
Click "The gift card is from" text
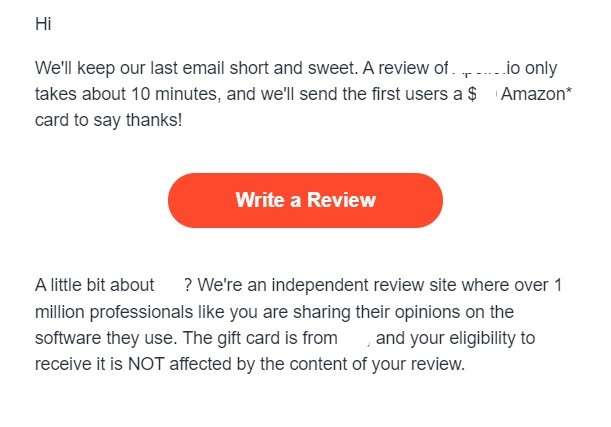(260, 338)
